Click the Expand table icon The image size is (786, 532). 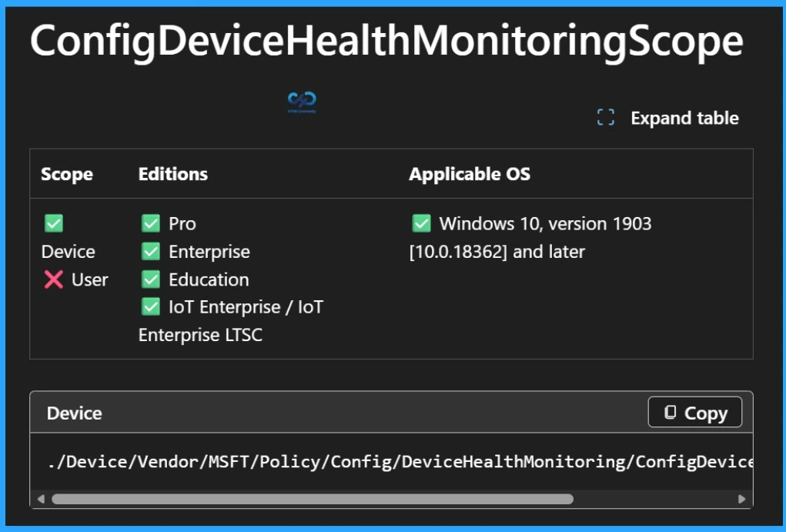[x=606, y=118]
